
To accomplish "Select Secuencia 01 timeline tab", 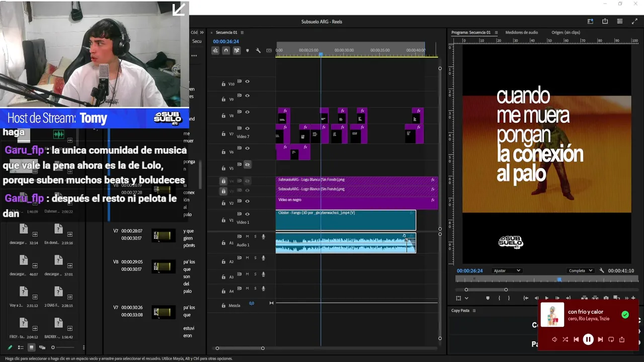I will click(226, 33).
